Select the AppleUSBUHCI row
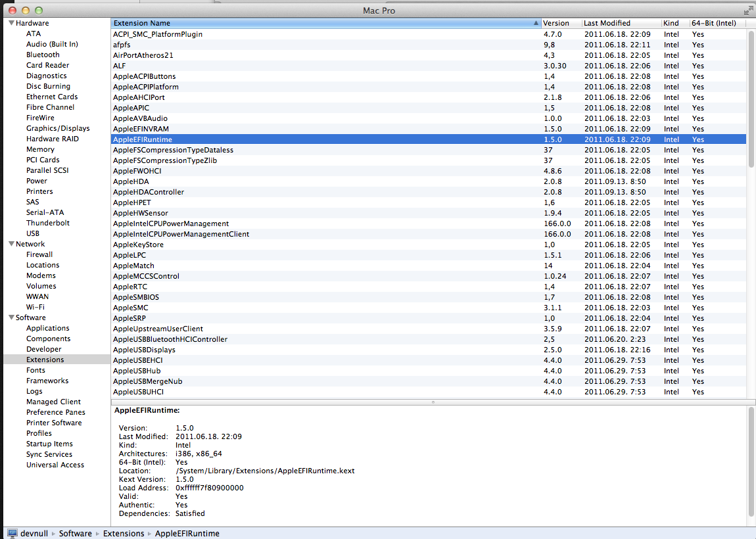Screen dimensions: 756x539 (429, 392)
